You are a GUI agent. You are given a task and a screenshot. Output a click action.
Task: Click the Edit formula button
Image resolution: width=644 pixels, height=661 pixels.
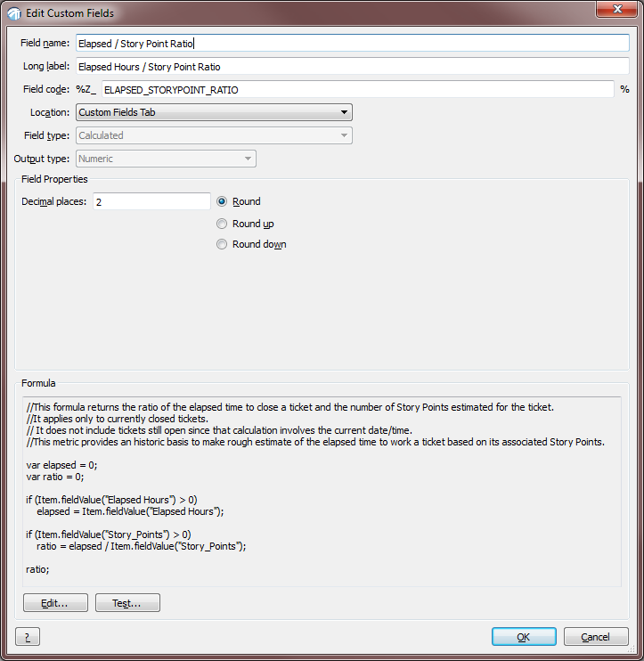pos(55,603)
